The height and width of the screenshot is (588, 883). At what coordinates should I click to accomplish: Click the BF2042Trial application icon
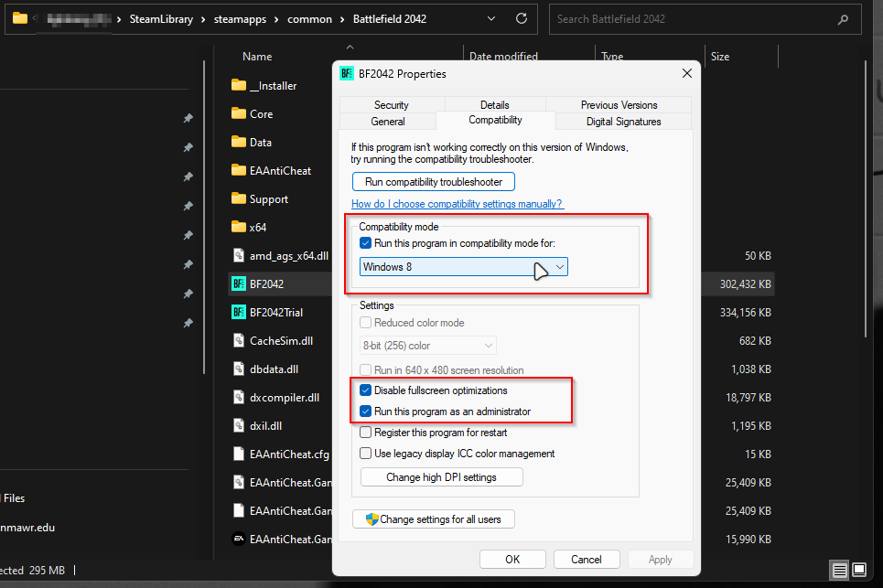pyautogui.click(x=239, y=313)
